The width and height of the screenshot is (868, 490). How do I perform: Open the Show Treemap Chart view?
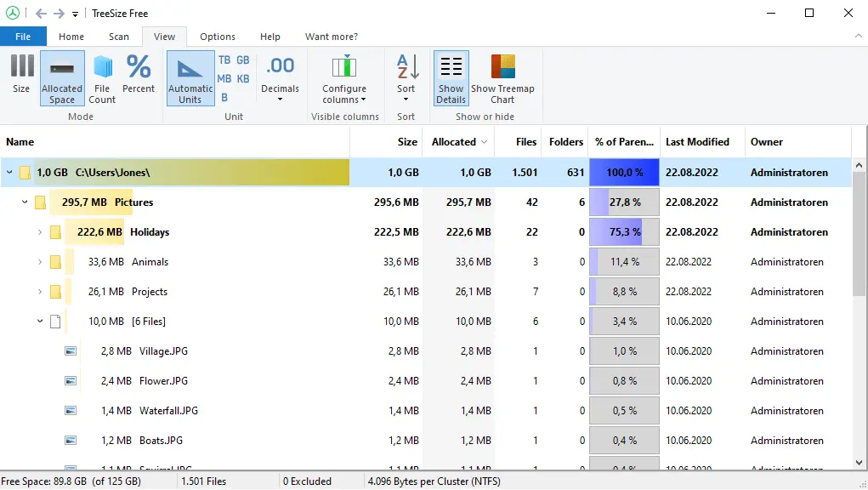pyautogui.click(x=503, y=77)
